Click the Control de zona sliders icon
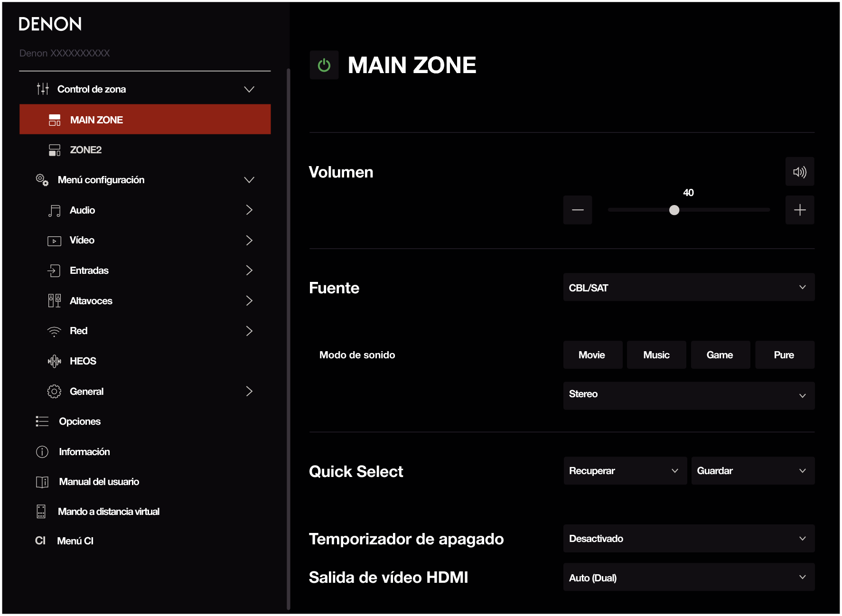This screenshot has height=616, width=842. pos(43,89)
